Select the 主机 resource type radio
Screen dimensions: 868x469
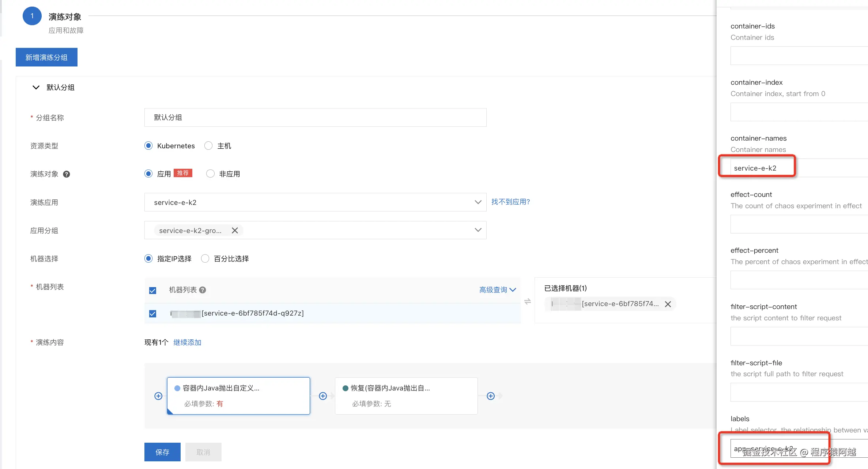tap(208, 146)
